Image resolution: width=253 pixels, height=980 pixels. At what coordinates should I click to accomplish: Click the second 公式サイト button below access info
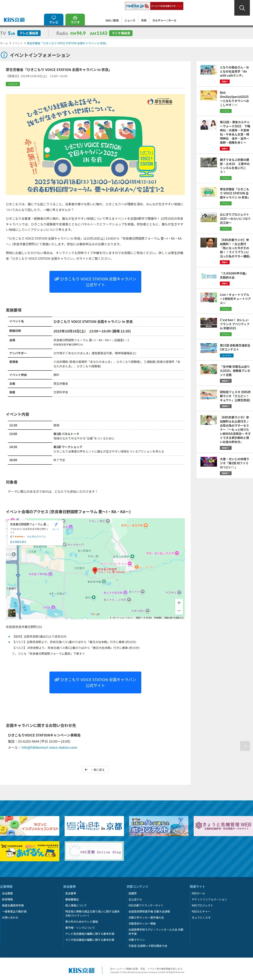[x=95, y=682]
